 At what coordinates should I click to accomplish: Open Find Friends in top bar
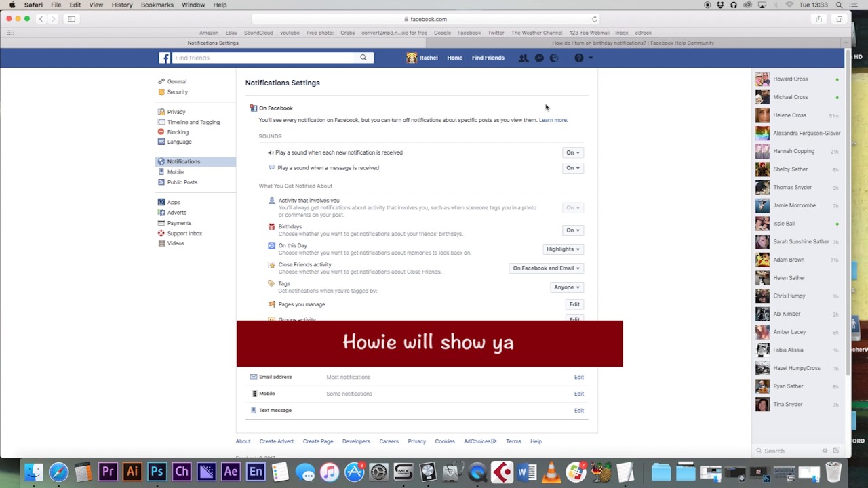pos(488,58)
